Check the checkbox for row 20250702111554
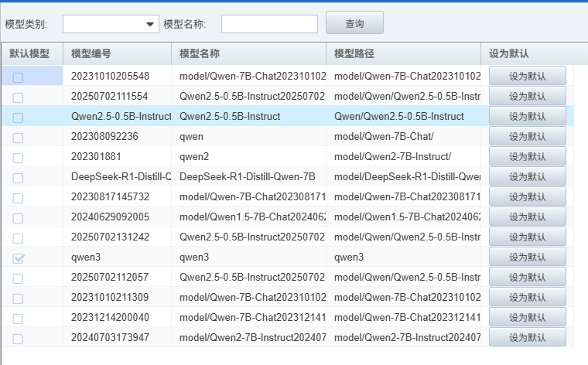588x365 pixels. [x=18, y=97]
